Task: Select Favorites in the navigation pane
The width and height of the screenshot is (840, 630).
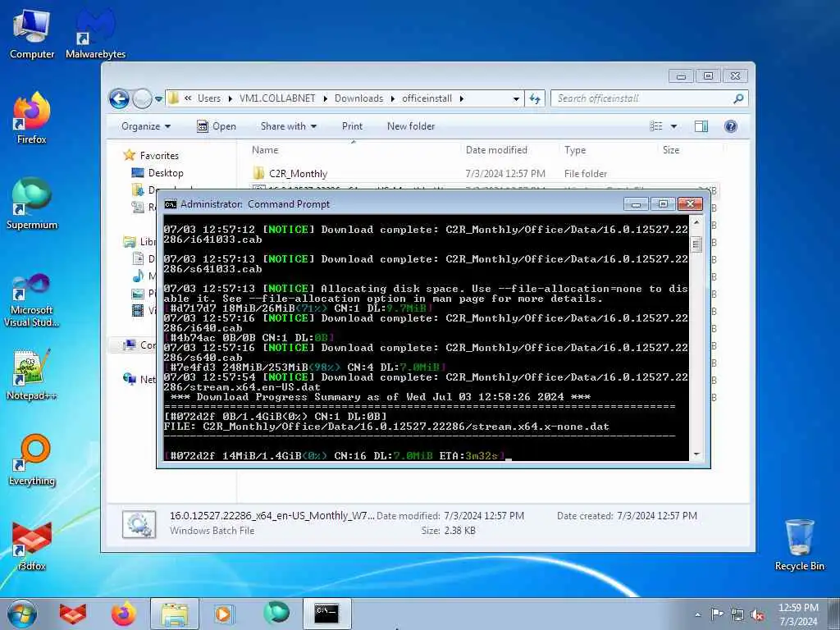Action: (x=158, y=155)
